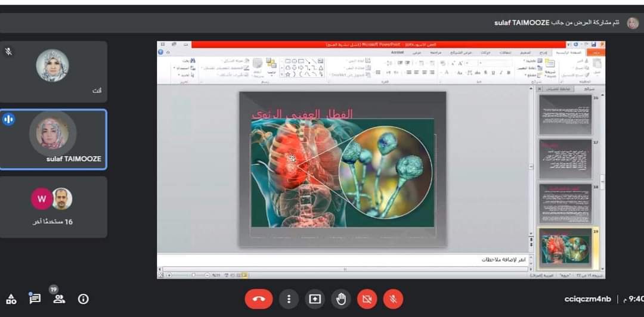This screenshot has width=644, height=317.
Task: Click the notes field under the slide
Action: (x=343, y=260)
